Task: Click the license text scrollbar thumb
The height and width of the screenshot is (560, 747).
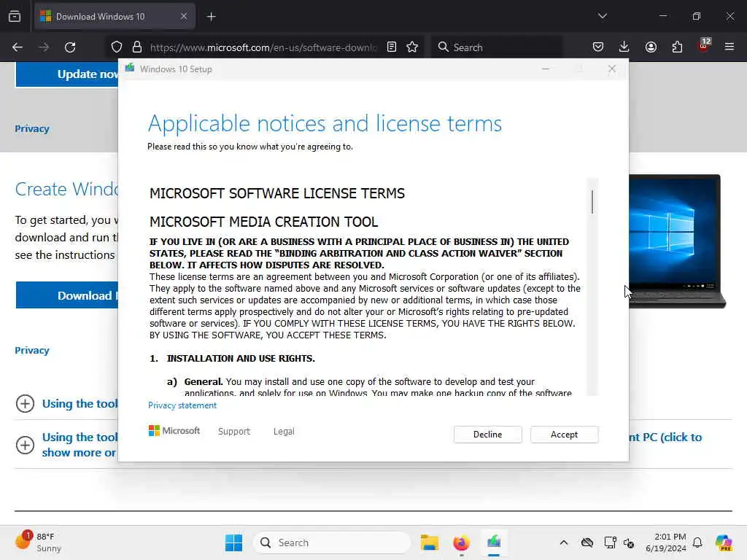Action: (592, 202)
